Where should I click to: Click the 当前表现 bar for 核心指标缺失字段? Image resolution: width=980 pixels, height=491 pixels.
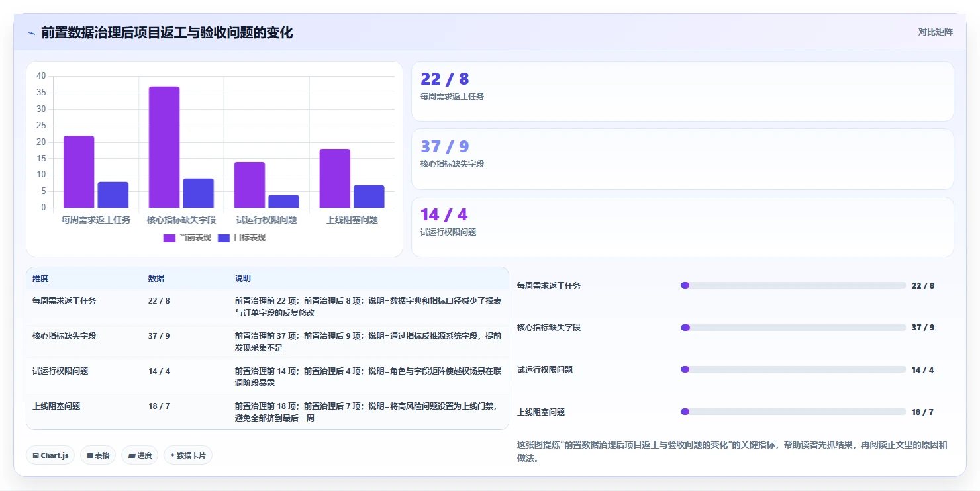pyautogui.click(x=164, y=147)
